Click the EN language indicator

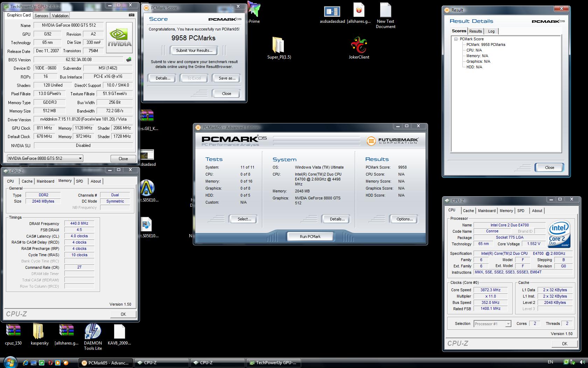(550, 362)
